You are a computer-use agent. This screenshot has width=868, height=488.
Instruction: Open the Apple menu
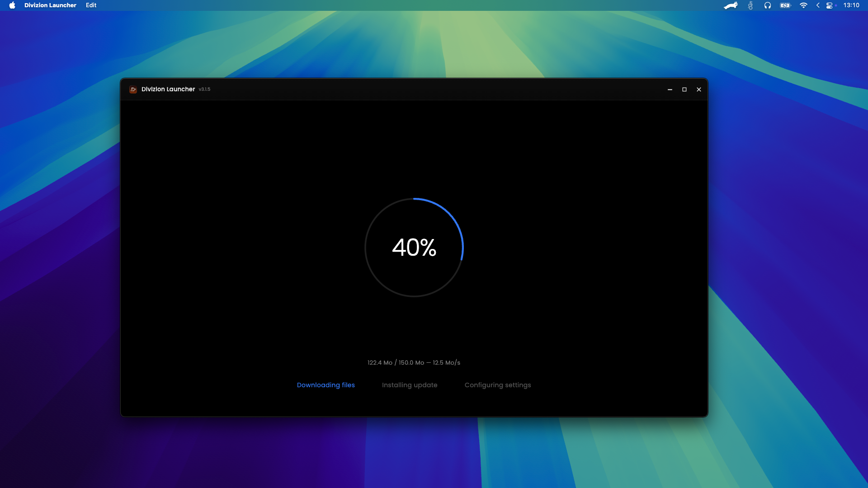(12, 5)
